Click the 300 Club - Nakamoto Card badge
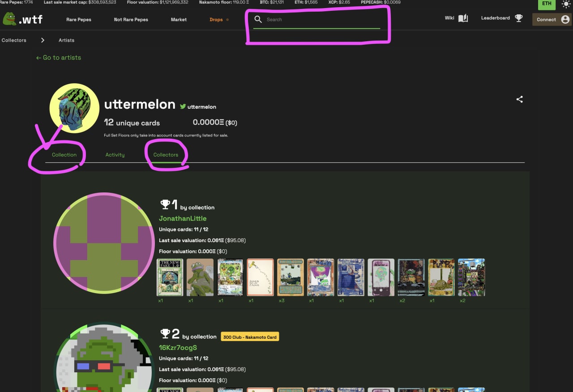573x392 pixels. pyautogui.click(x=250, y=337)
